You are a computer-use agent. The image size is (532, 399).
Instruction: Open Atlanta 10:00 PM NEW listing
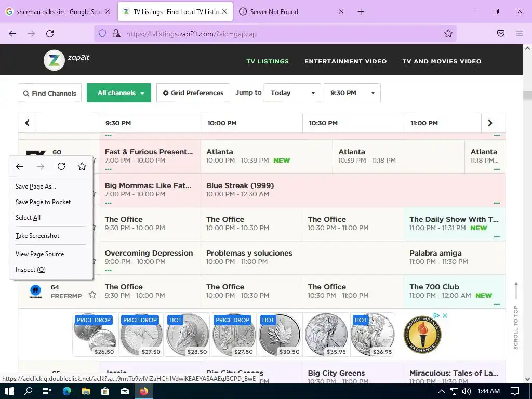(x=267, y=156)
